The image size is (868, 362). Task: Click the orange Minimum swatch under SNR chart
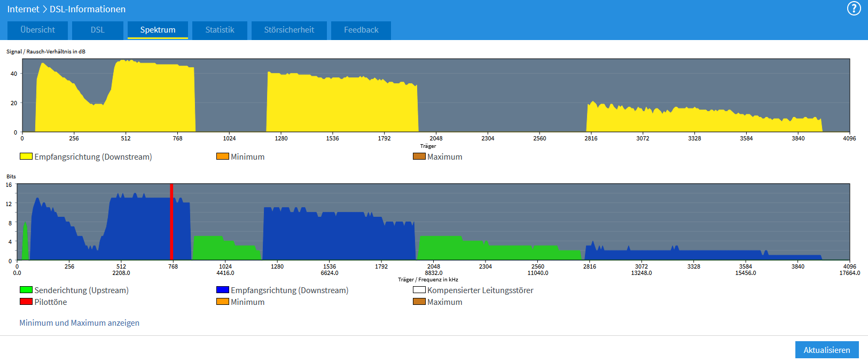click(223, 156)
